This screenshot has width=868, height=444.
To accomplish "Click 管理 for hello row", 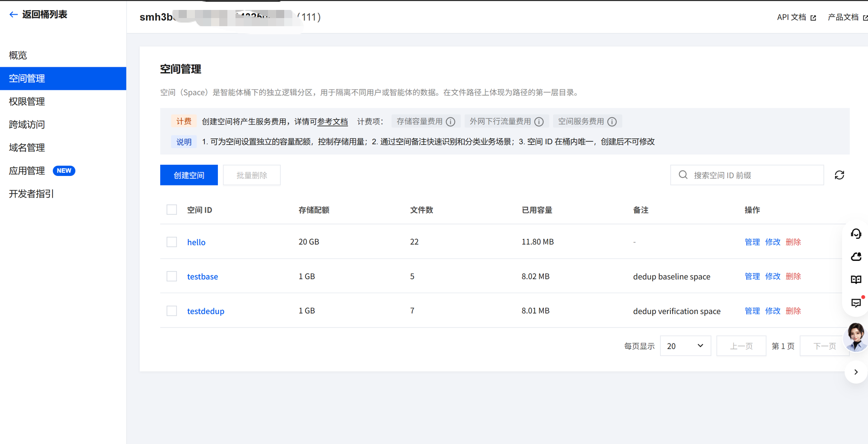I will coord(752,242).
